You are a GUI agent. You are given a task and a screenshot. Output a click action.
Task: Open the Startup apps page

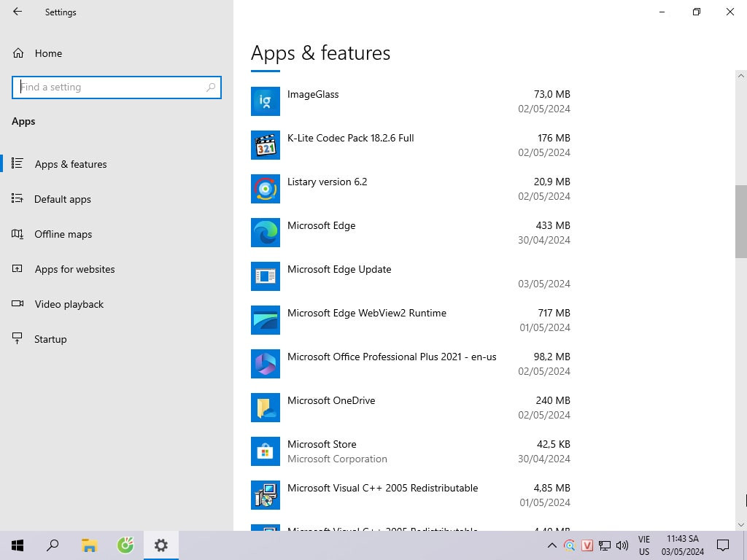50,339
